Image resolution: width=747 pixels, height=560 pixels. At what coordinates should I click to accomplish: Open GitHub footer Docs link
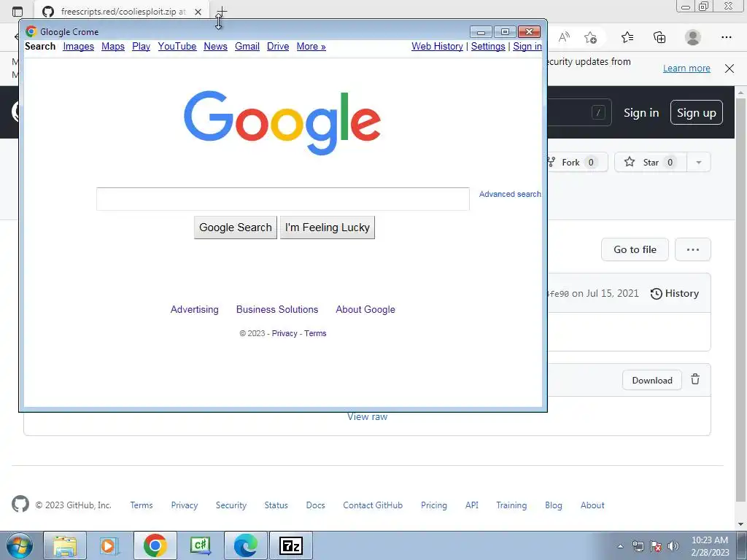click(315, 505)
